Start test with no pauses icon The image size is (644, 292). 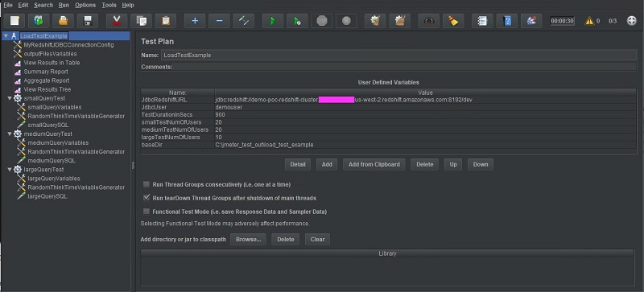click(x=297, y=21)
